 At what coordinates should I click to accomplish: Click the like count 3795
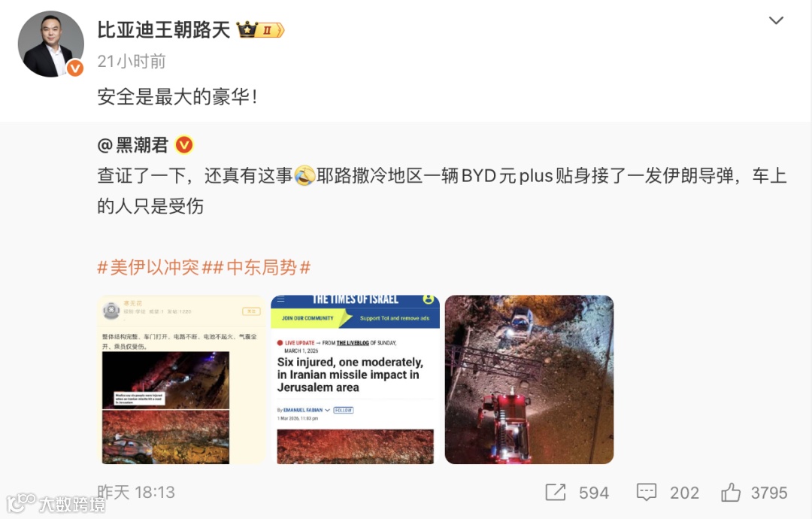click(x=769, y=493)
